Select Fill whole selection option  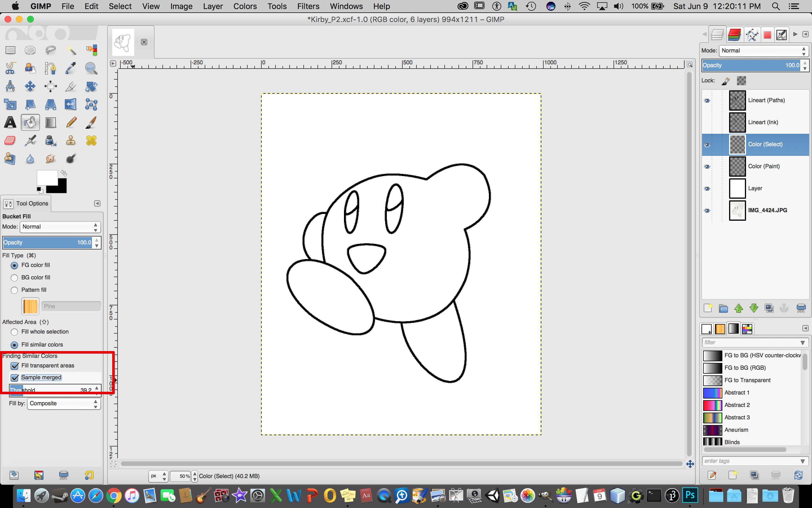(14, 332)
